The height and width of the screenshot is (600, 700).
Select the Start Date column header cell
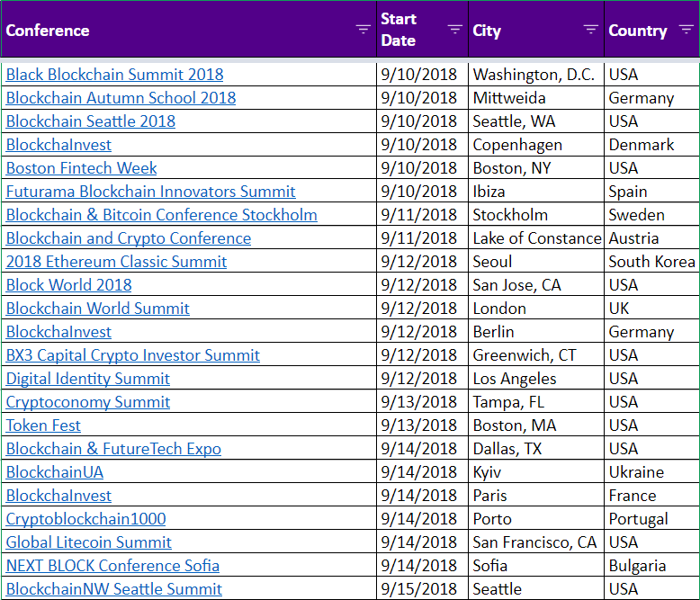pyautogui.click(x=422, y=30)
